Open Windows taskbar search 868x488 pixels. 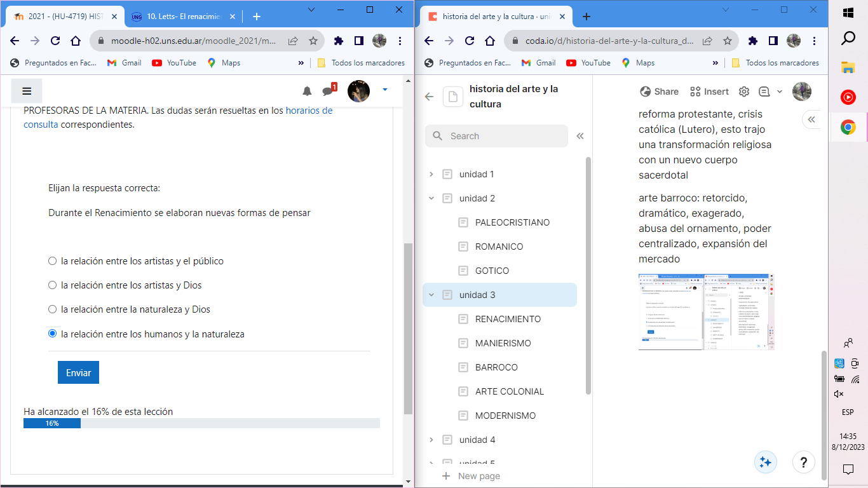tap(848, 39)
